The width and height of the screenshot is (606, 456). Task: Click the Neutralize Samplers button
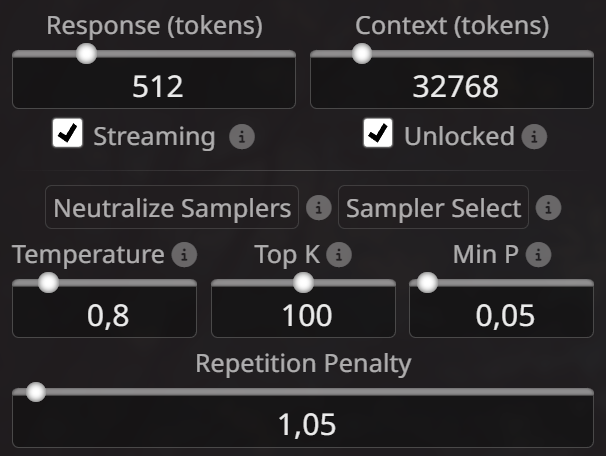172,208
